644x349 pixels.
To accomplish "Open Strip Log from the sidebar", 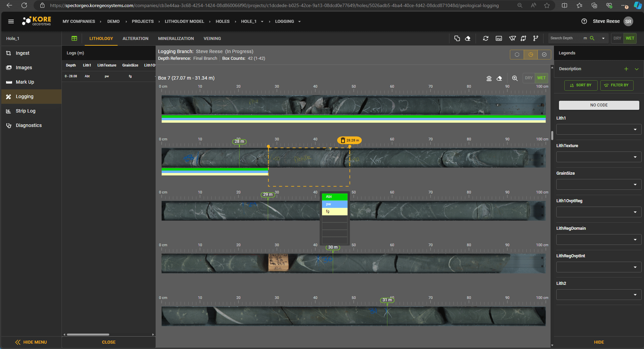I will click(x=31, y=111).
